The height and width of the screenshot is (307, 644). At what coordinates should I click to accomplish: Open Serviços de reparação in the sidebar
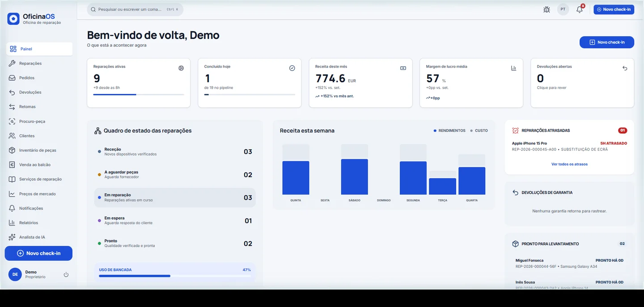point(39,179)
